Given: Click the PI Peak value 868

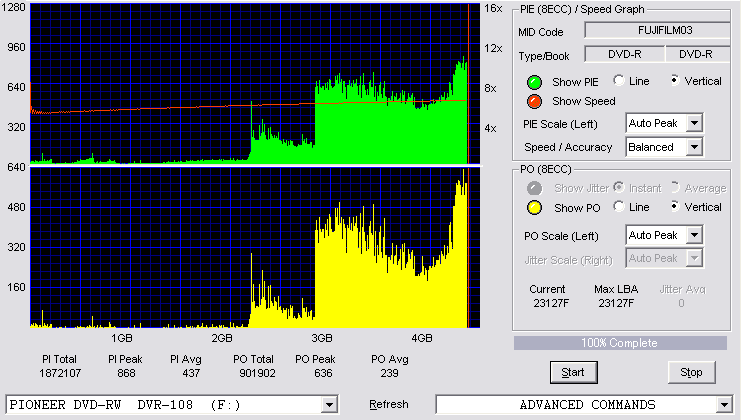Looking at the screenshot, I should (x=126, y=373).
